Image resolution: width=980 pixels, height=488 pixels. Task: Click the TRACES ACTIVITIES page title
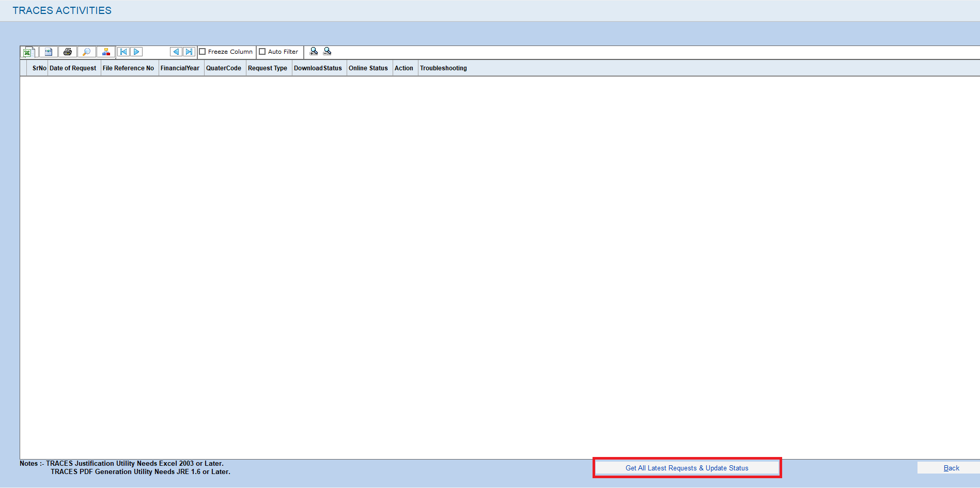[62, 10]
